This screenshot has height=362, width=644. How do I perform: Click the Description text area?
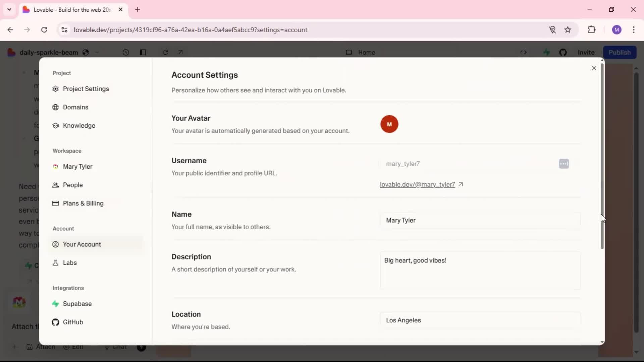[x=480, y=270]
